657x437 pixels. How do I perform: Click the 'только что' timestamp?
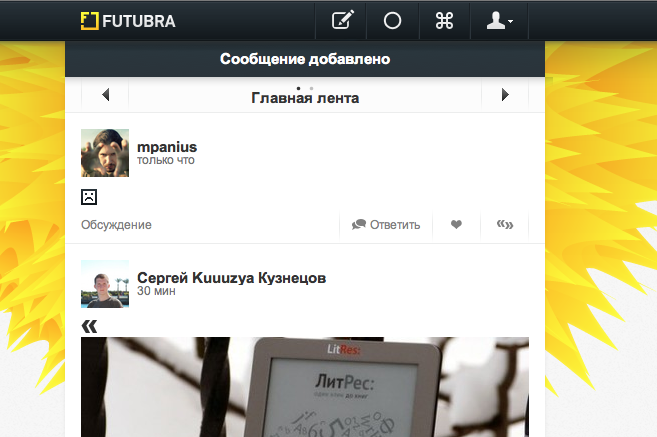(165, 160)
